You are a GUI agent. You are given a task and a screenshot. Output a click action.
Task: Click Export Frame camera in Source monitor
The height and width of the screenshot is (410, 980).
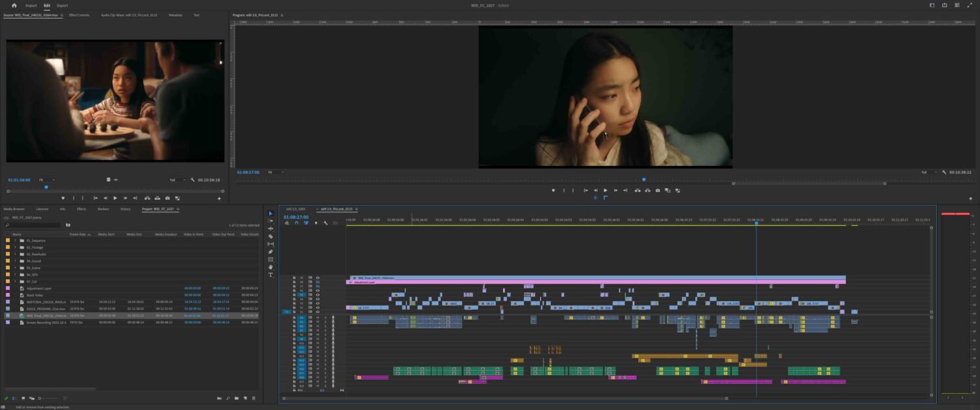167,198
